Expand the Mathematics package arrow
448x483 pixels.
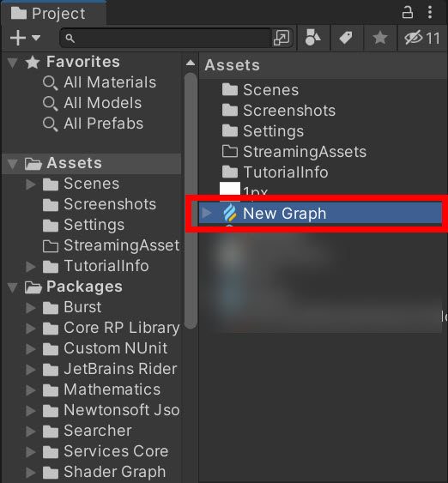(30, 390)
